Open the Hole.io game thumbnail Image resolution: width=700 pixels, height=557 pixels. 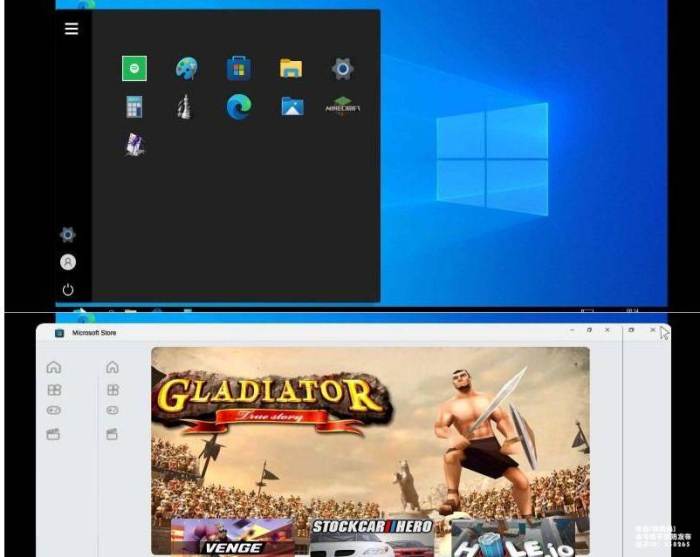coord(513,536)
